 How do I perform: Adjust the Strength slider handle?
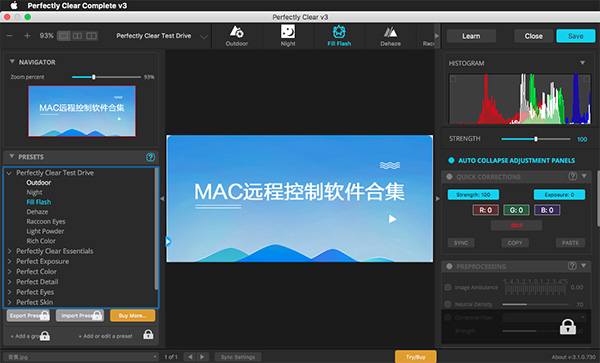(x=536, y=139)
